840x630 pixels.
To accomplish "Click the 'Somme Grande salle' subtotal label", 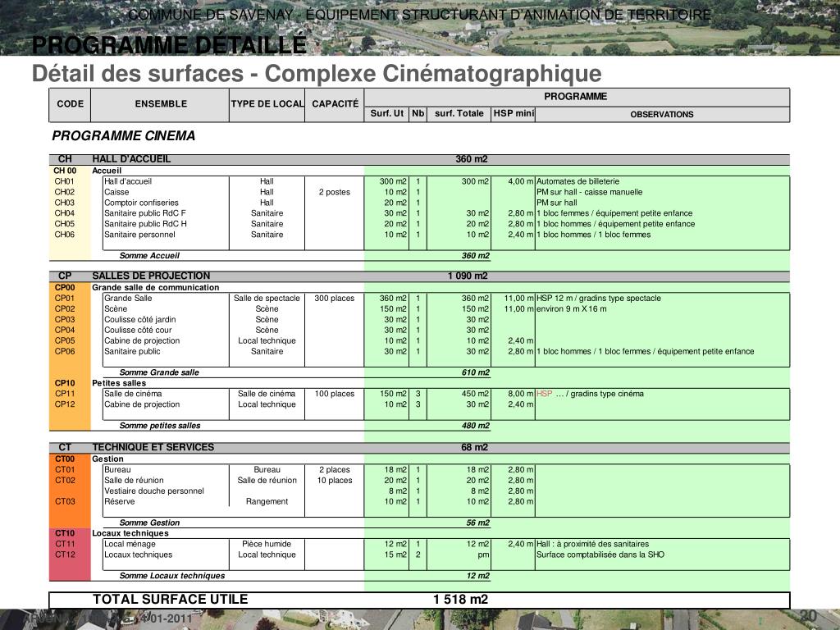I will [159, 373].
